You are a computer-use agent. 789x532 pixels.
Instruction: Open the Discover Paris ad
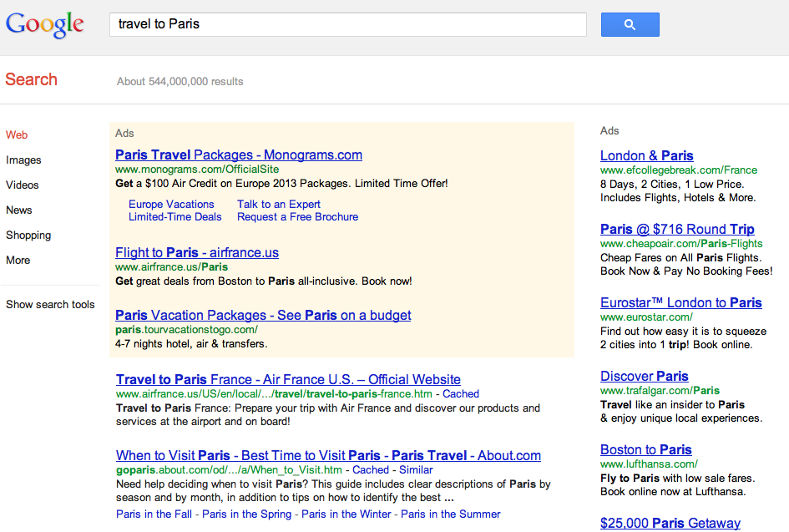click(644, 377)
